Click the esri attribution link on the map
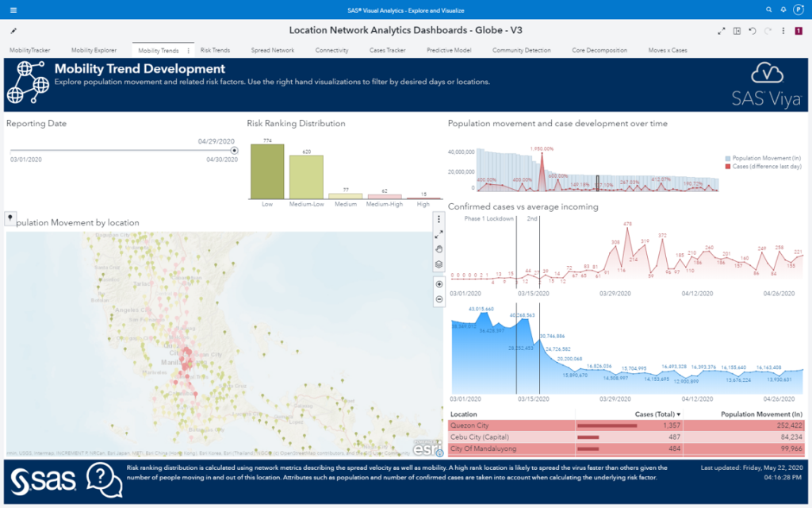 428,447
